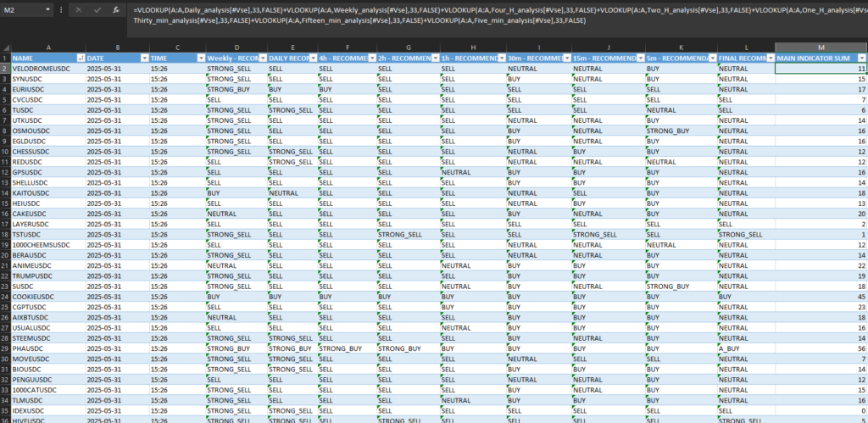Open the DAILY recommendation filter dropdown
Image resolution: width=868 pixels, height=423 pixels.
[x=313, y=58]
